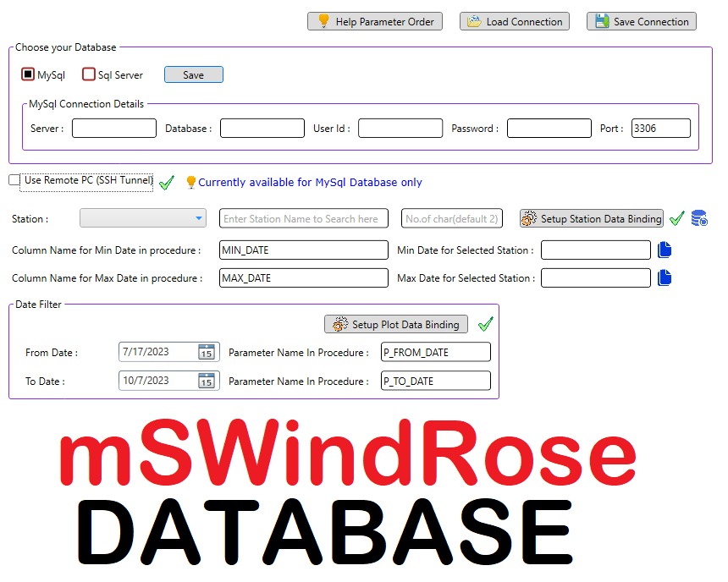Edit the P_FROM_DATE parameter field
Viewport: 728px width, 582px height.
click(435, 352)
